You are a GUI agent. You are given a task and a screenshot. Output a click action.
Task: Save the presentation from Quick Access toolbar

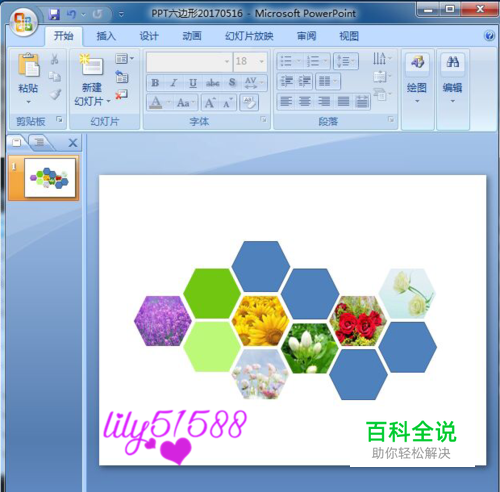[x=54, y=14]
